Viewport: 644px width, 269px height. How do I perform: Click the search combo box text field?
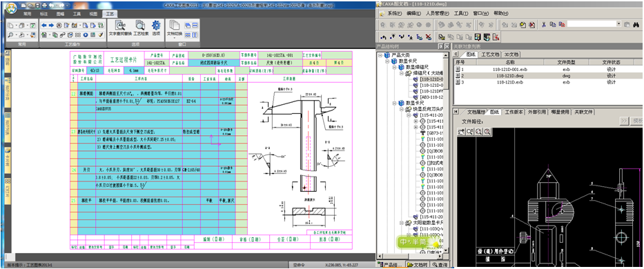592,24
